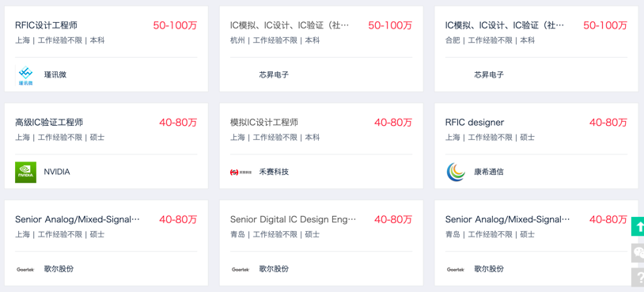This screenshot has height=292, width=644.
Task: Open the 高级IC验证工程师 job title
Action: [49, 123]
